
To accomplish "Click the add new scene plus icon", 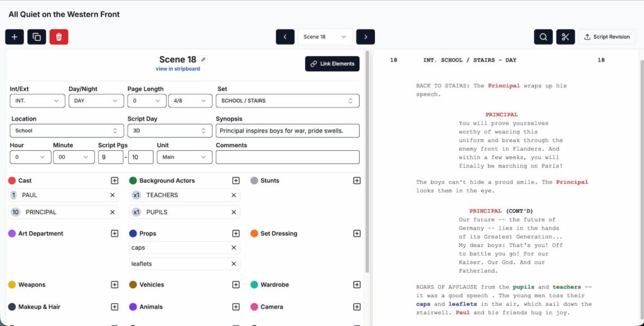I will [14, 37].
